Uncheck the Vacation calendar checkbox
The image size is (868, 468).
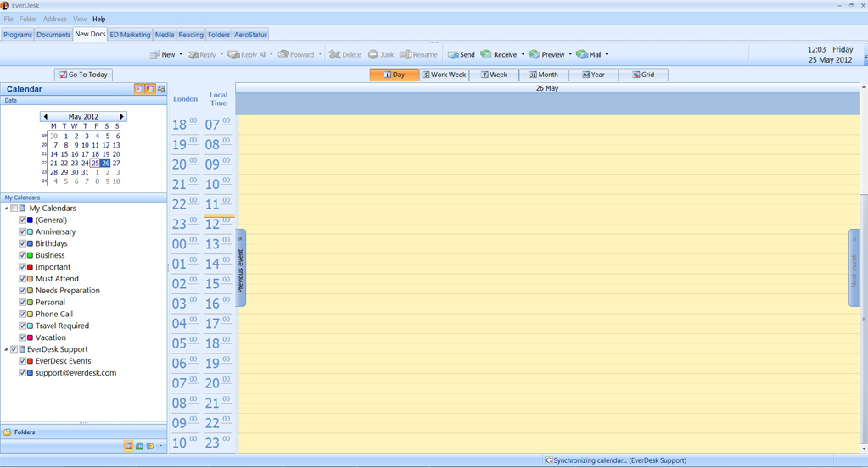(22, 337)
